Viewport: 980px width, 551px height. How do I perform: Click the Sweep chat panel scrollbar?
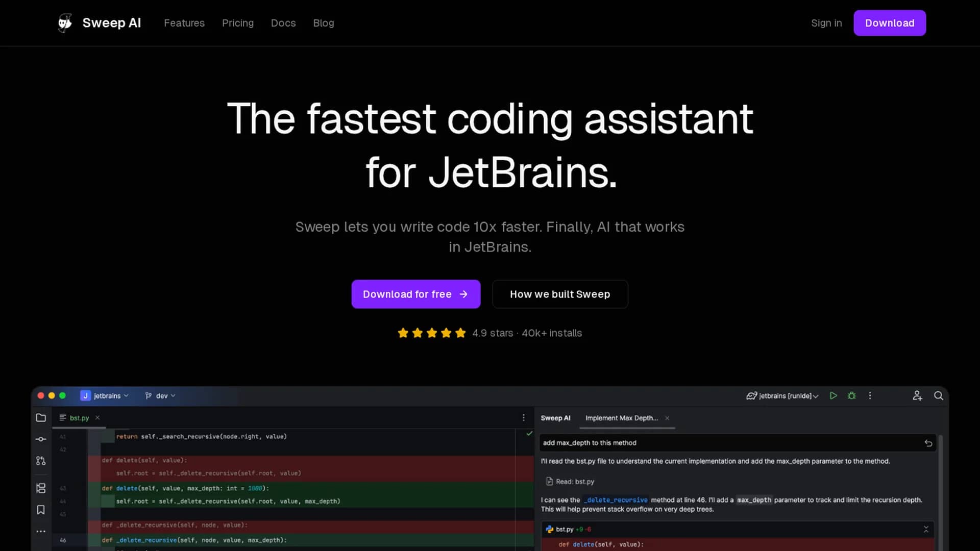pyautogui.click(x=941, y=493)
